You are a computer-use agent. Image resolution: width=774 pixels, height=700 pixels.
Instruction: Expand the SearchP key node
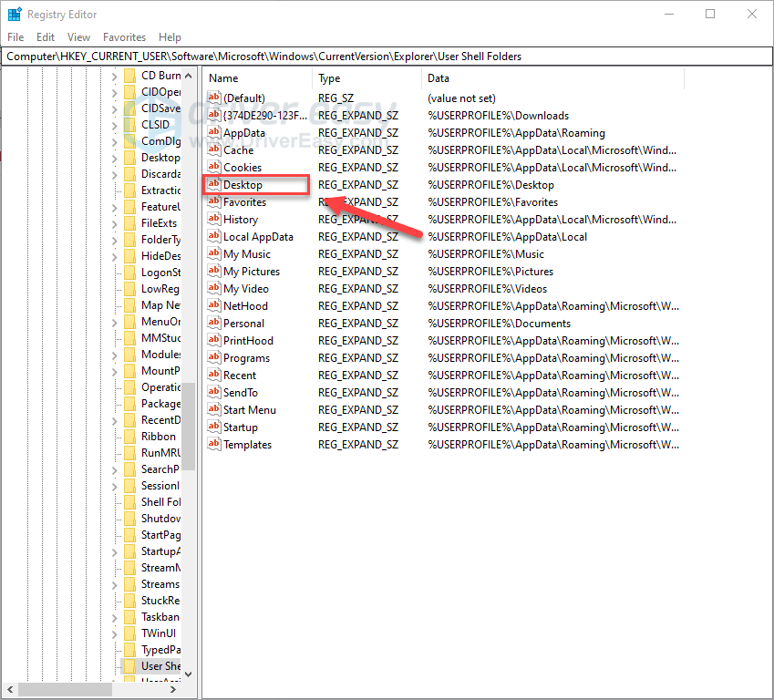[114, 470]
